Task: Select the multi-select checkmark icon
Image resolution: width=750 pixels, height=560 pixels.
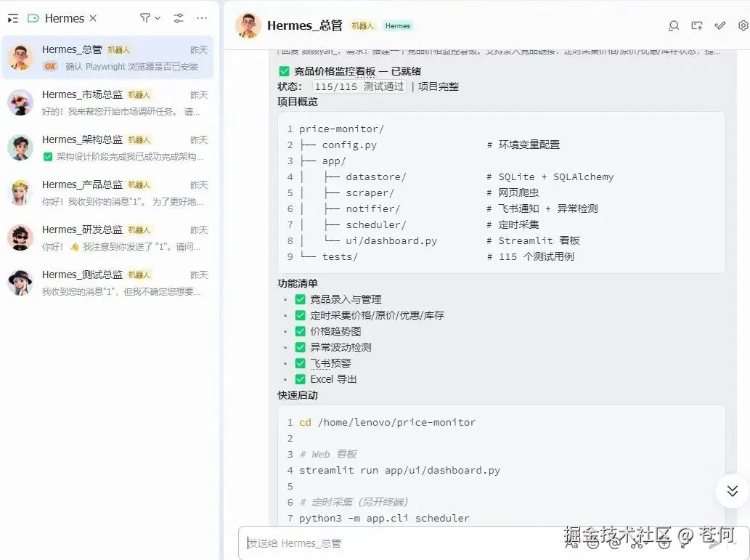Action: click(x=720, y=25)
